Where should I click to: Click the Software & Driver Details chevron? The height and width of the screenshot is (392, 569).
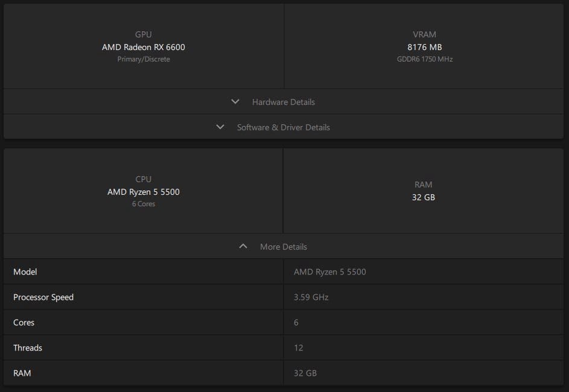point(220,127)
